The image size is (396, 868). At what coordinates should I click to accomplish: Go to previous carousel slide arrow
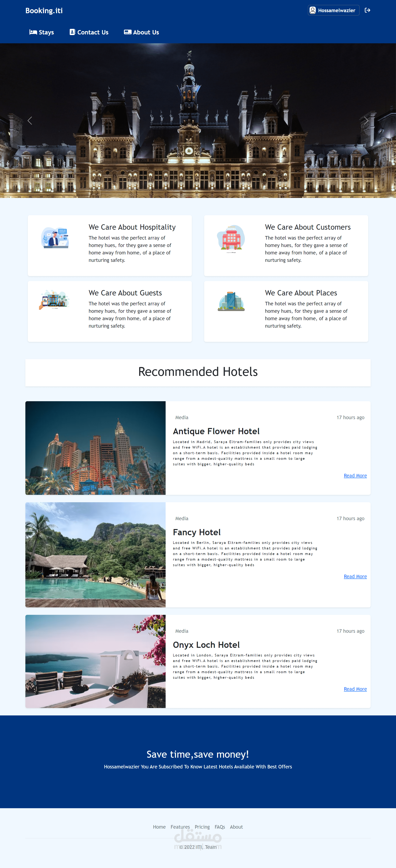click(x=30, y=121)
